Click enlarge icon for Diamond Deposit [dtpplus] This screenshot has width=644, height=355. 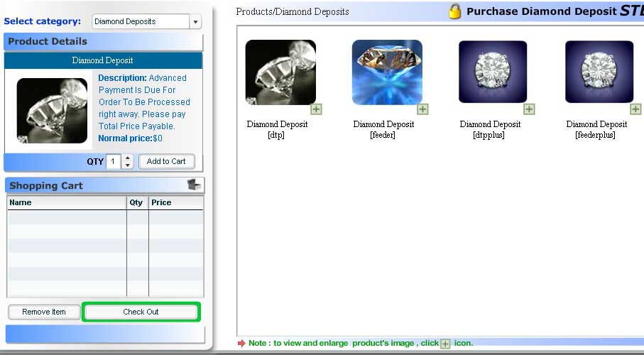pos(529,109)
